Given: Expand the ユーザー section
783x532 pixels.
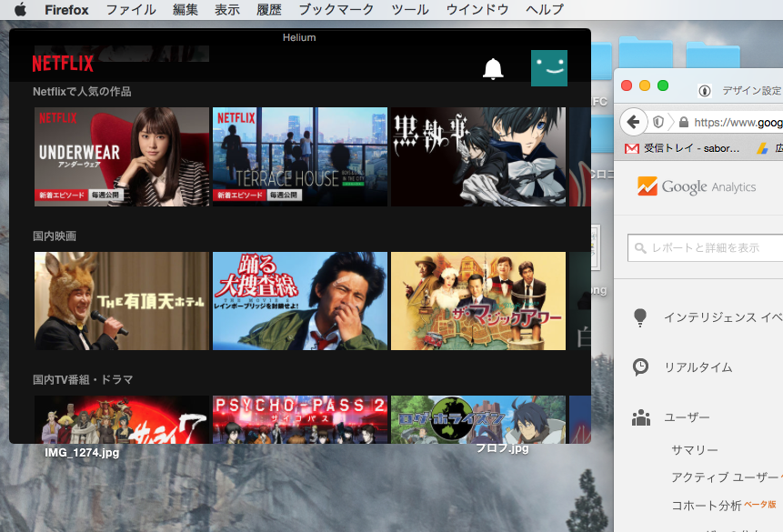Looking at the screenshot, I should click(x=687, y=417).
